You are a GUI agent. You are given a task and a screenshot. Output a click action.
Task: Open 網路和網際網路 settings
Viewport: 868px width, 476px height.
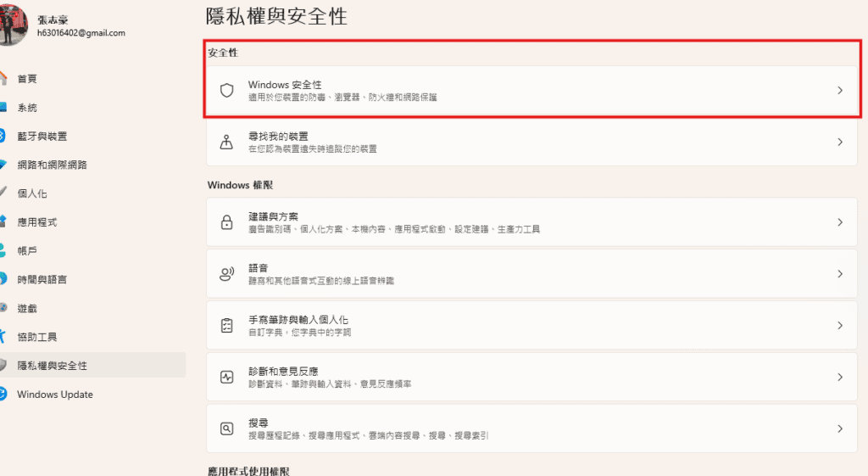(52, 165)
